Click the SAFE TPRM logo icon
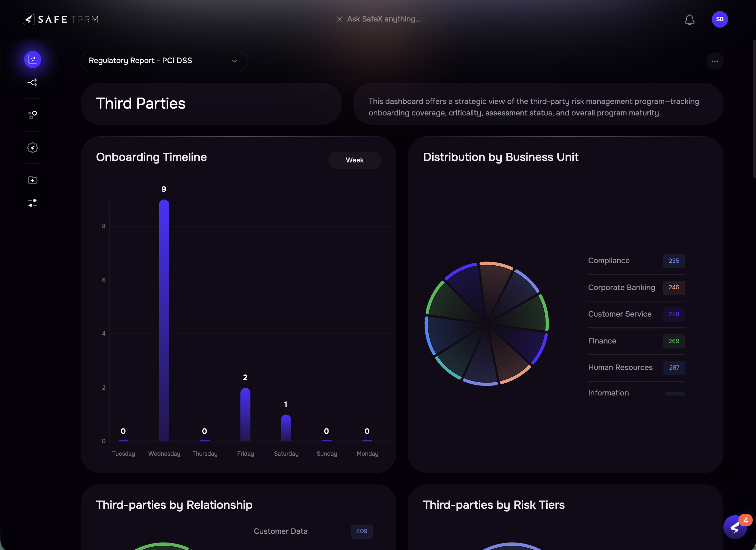 click(29, 19)
